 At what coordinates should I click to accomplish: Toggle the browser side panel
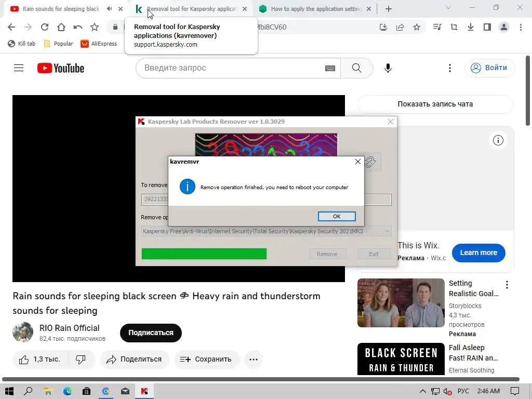click(x=487, y=27)
